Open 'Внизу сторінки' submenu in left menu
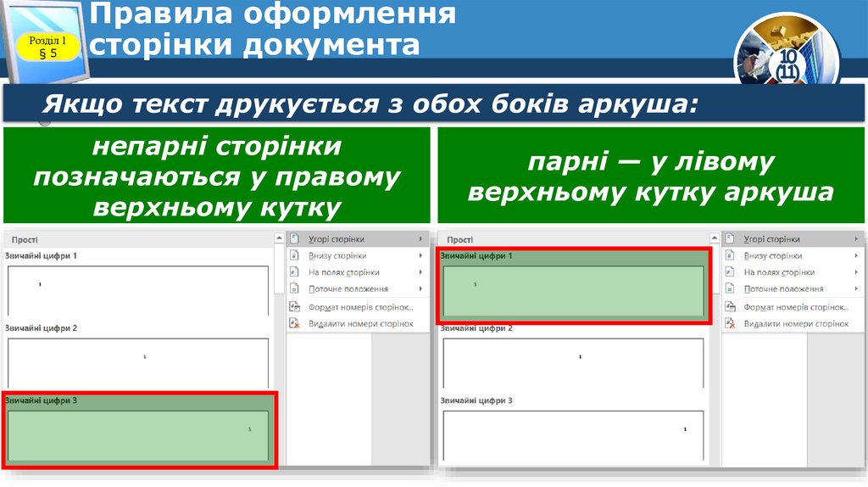This screenshot has height=487, width=868. point(358,255)
